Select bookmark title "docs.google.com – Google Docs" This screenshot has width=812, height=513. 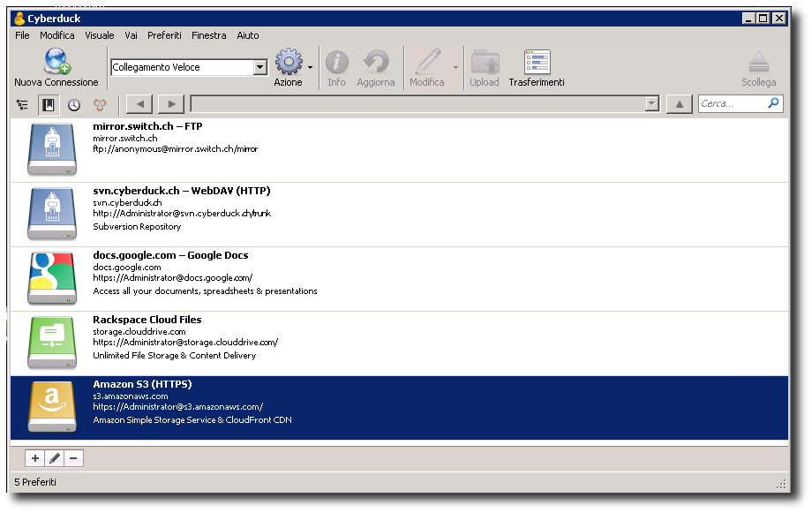170,255
